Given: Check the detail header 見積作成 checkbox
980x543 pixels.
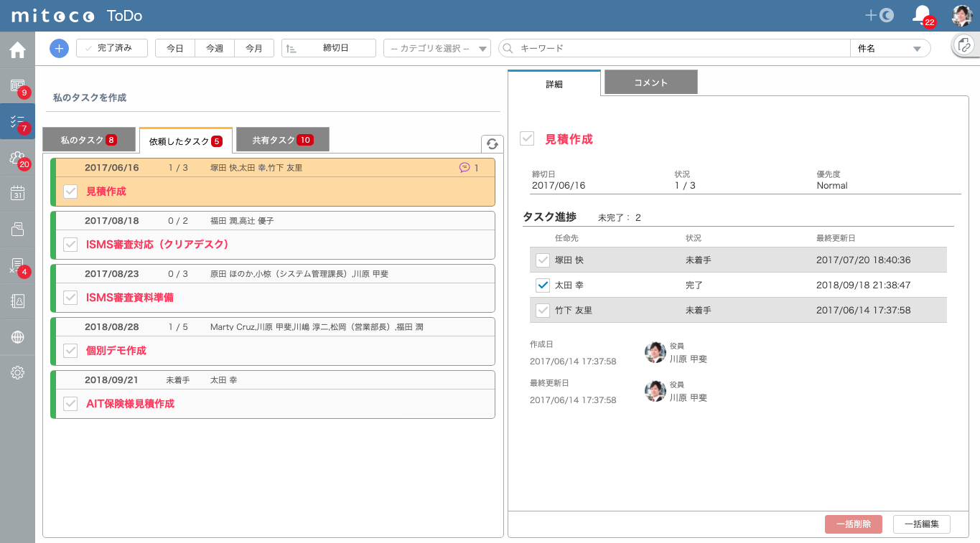Looking at the screenshot, I should 527,138.
